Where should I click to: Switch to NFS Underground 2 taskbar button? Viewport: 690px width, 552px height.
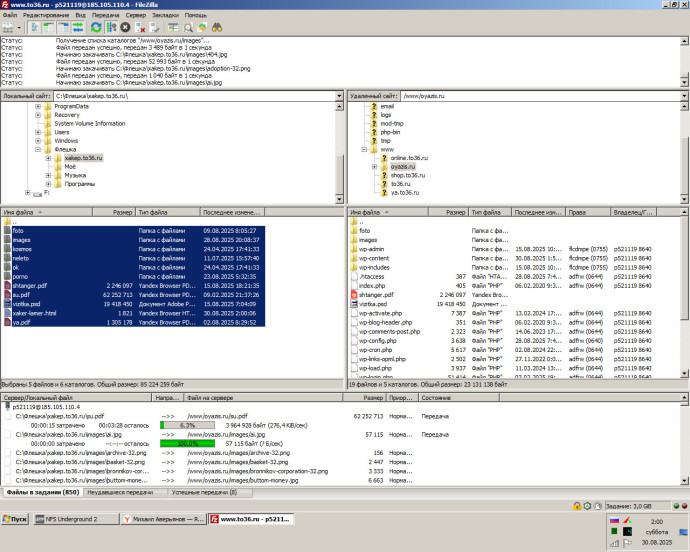tap(76, 519)
